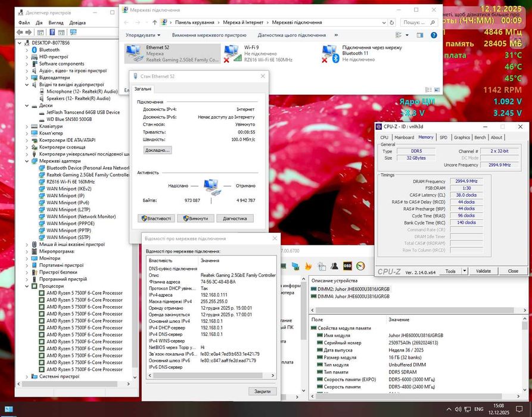The image size is (532, 417).
Task: Open the address bar history dropdown arrow
Action: 384,23
